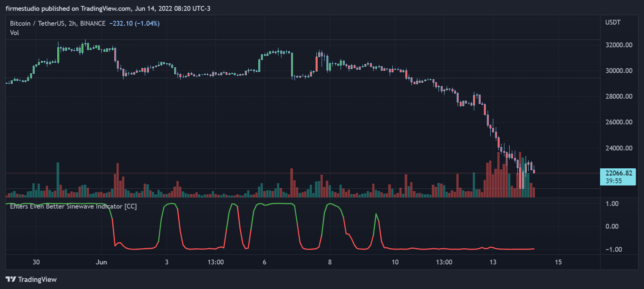
Task: Select the Bitcoin / TetherUS, 2h, BINANCE title
Action: pyautogui.click(x=58, y=23)
